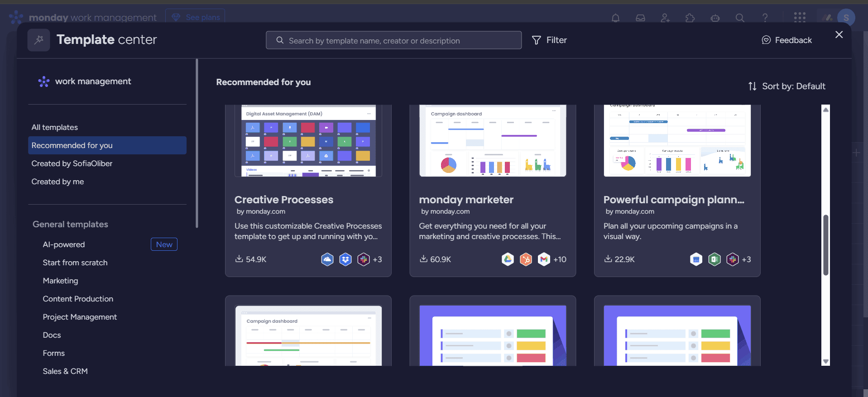Click the Dropbox integration icon on Creative Processes

[345, 259]
